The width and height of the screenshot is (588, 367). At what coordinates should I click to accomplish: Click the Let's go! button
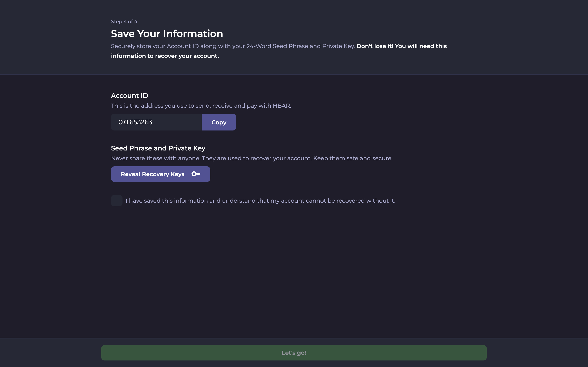tap(294, 353)
